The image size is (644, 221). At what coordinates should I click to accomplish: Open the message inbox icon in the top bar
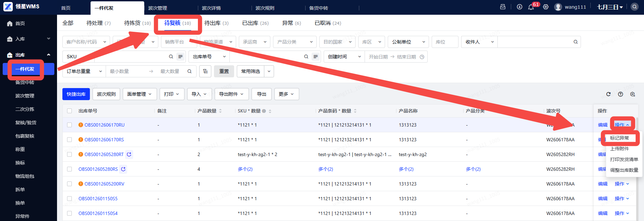coord(503,7)
